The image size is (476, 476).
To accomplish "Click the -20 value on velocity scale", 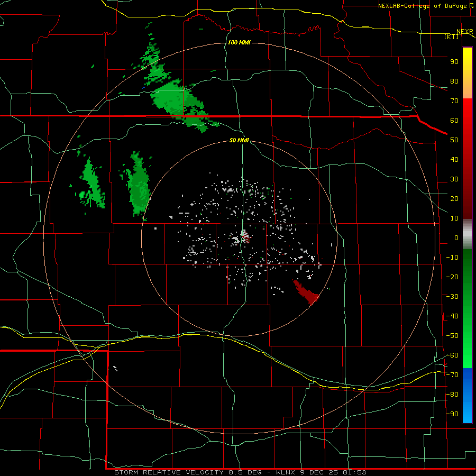I will (452, 277).
